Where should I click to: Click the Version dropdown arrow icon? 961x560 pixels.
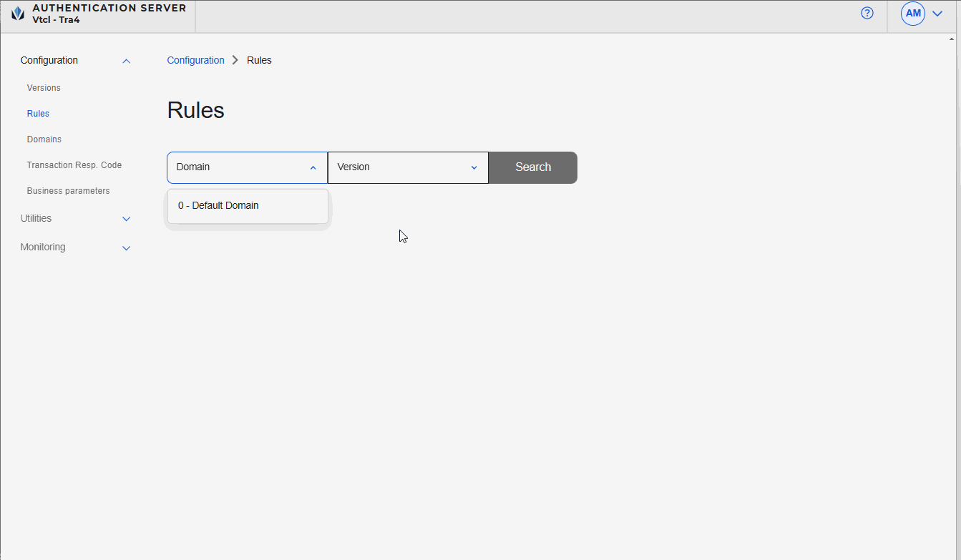tap(474, 167)
